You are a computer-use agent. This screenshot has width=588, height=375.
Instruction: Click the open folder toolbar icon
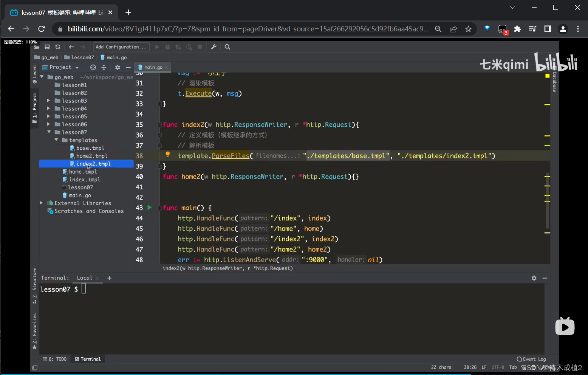pyautogui.click(x=37, y=47)
